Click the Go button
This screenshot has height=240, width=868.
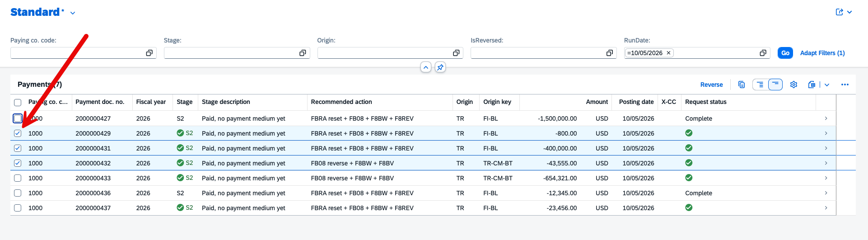[x=785, y=53]
